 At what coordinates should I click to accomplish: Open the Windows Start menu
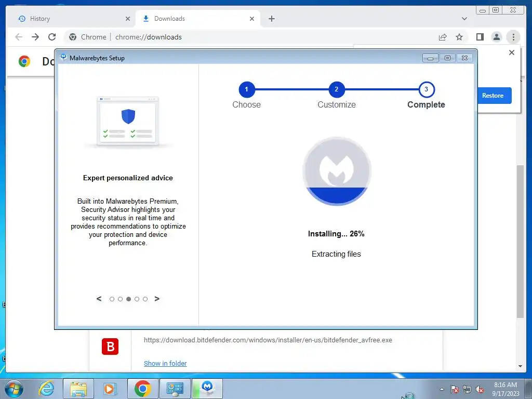tap(14, 389)
